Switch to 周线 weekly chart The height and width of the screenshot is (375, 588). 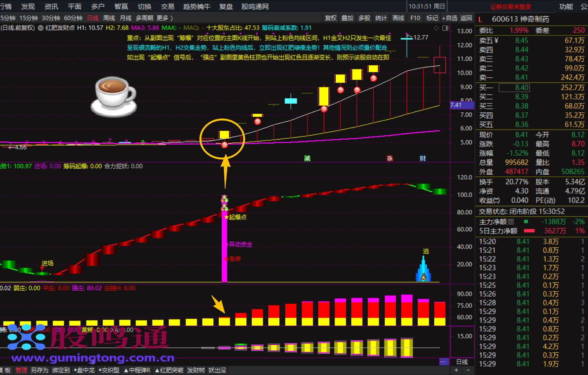point(109,18)
